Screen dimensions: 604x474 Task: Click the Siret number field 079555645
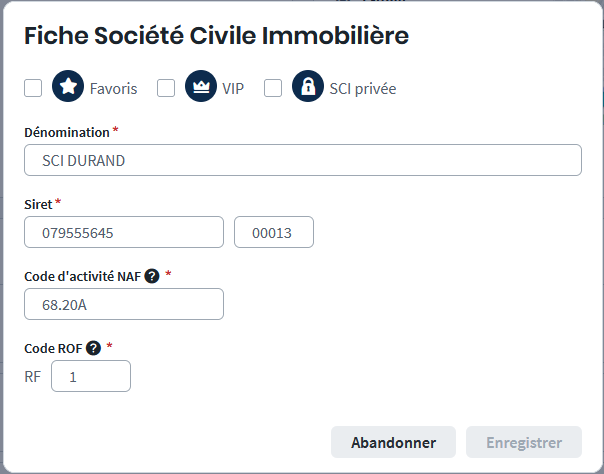pos(124,232)
